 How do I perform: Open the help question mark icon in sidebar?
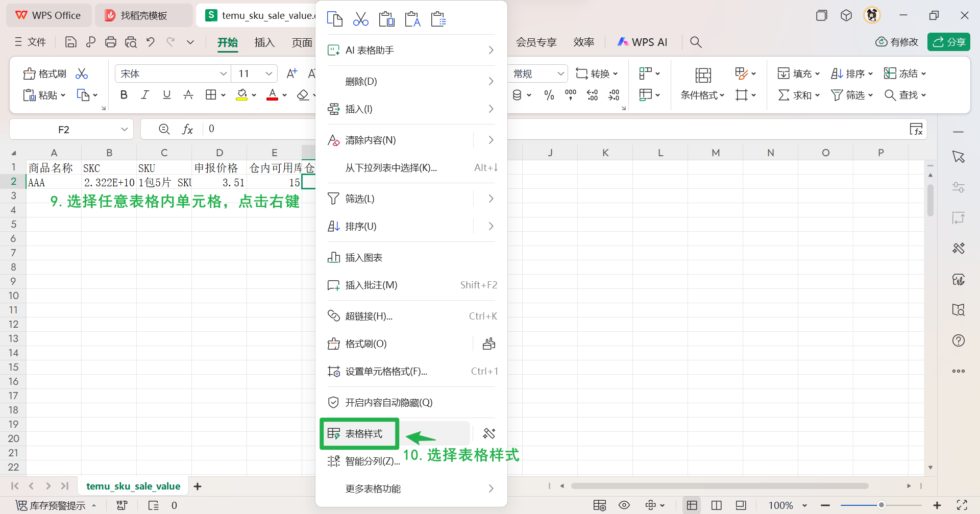(959, 340)
